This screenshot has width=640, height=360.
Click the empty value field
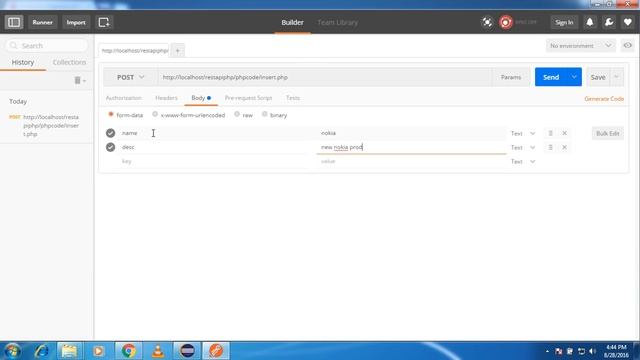tap(411, 161)
